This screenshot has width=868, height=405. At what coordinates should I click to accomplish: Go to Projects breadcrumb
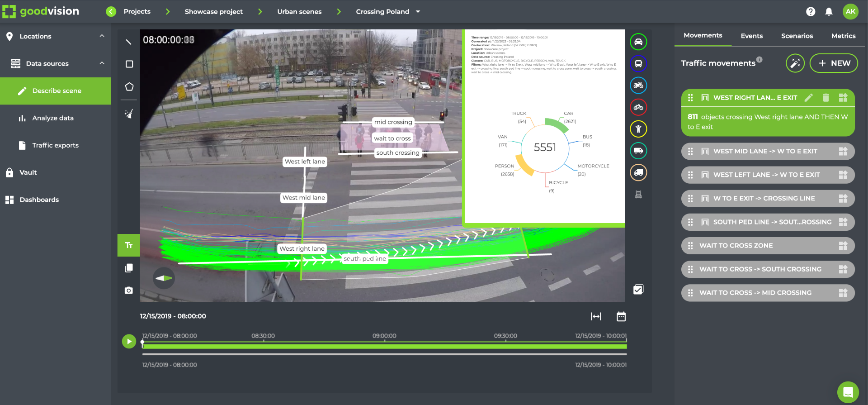137,12
